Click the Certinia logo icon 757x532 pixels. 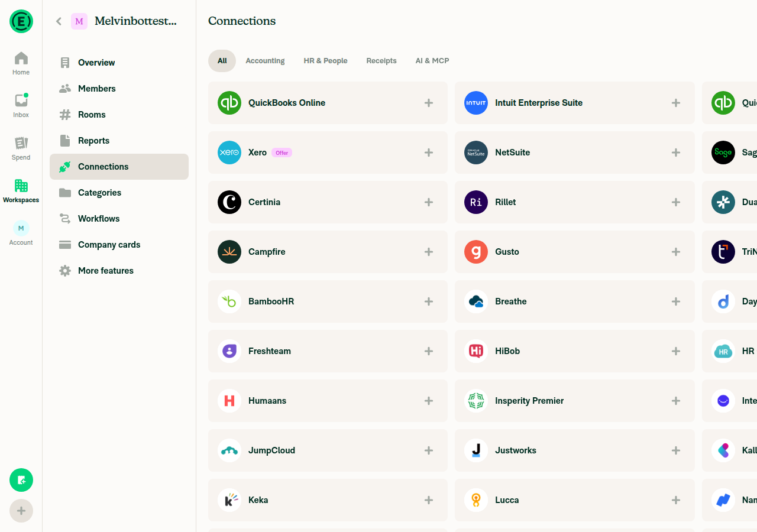tap(229, 202)
